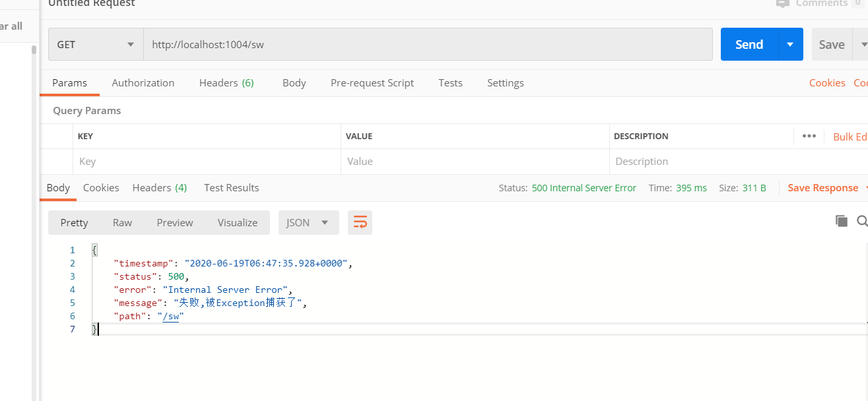Open the request Settings tab

click(x=506, y=83)
